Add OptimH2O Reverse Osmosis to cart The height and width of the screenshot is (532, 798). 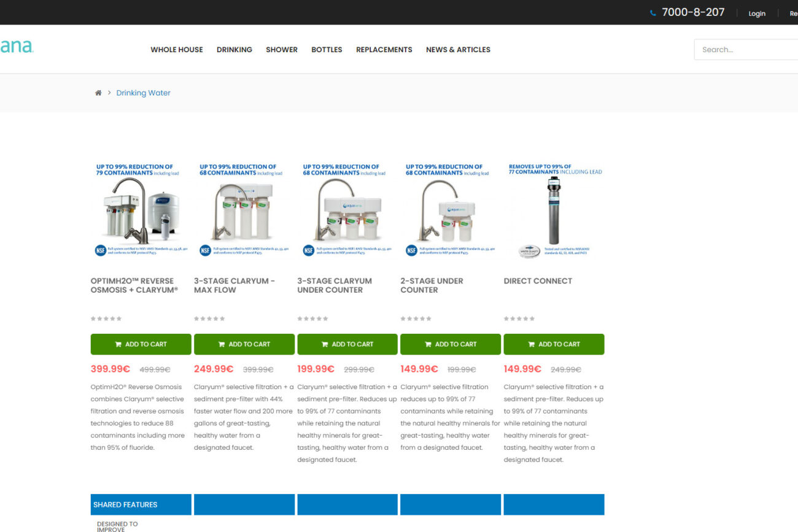click(x=141, y=344)
